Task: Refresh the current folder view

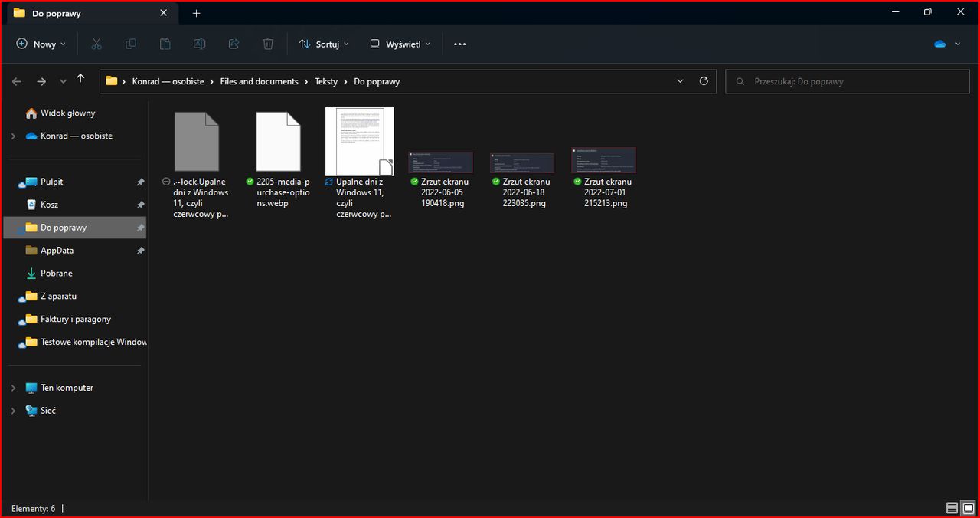Action: click(x=704, y=81)
